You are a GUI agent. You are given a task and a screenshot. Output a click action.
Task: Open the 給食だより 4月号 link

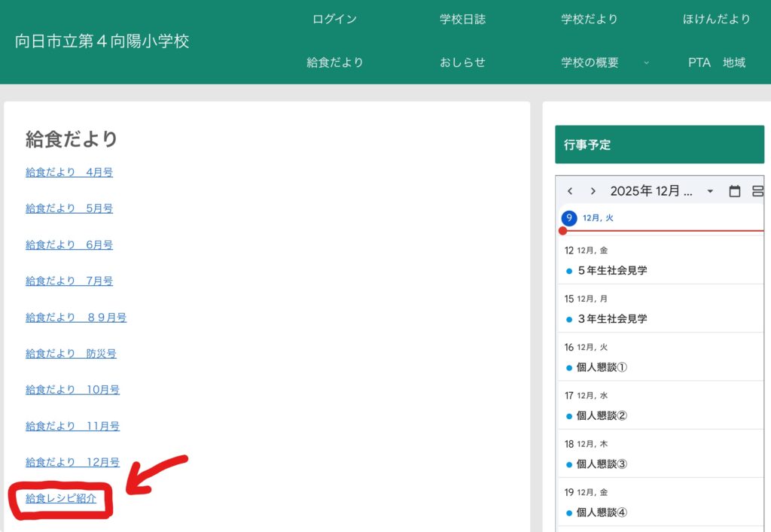[x=69, y=172]
